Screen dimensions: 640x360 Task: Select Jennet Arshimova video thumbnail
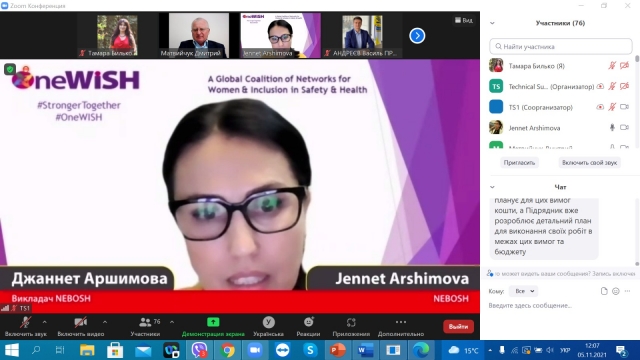[280, 36]
